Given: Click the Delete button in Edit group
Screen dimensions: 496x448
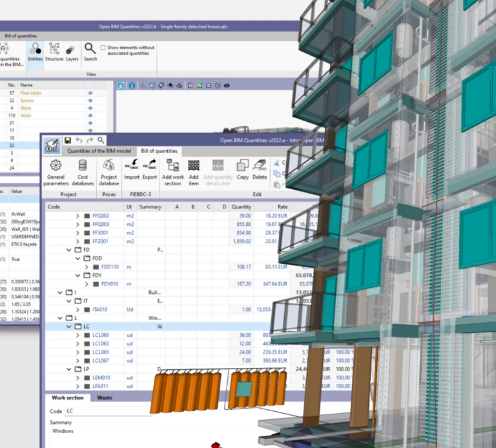Looking at the screenshot, I should tap(260, 170).
